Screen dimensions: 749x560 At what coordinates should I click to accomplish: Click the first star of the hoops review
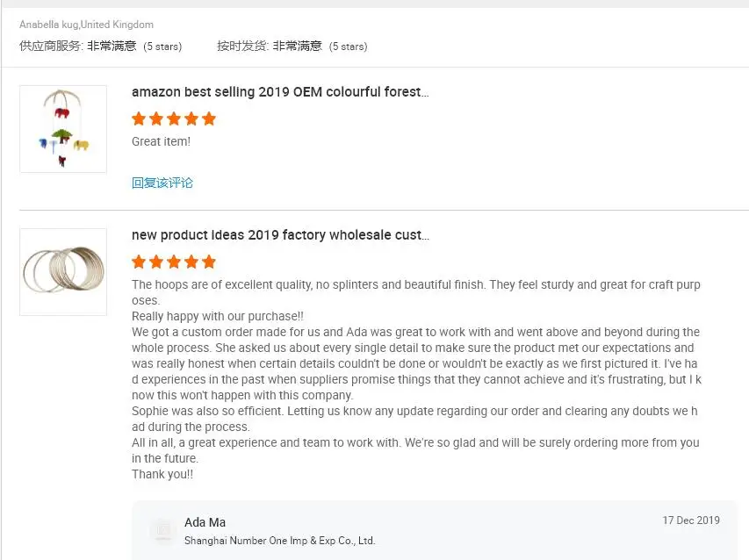139,262
